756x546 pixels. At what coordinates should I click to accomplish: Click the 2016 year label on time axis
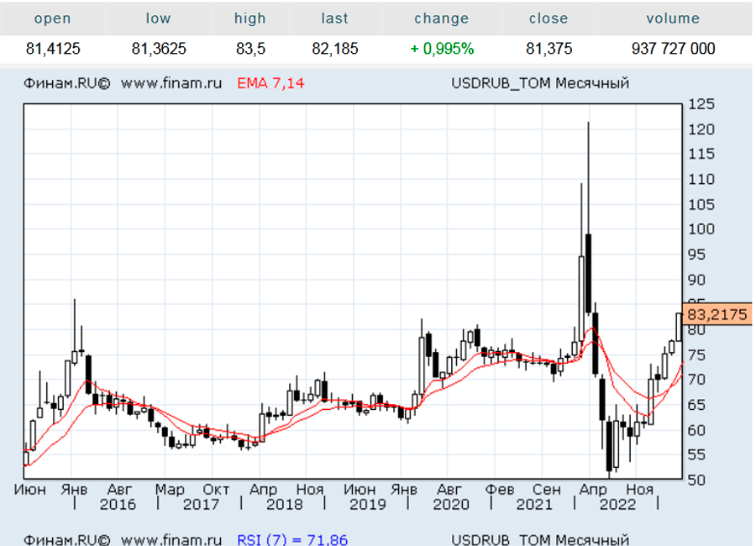coord(117,504)
